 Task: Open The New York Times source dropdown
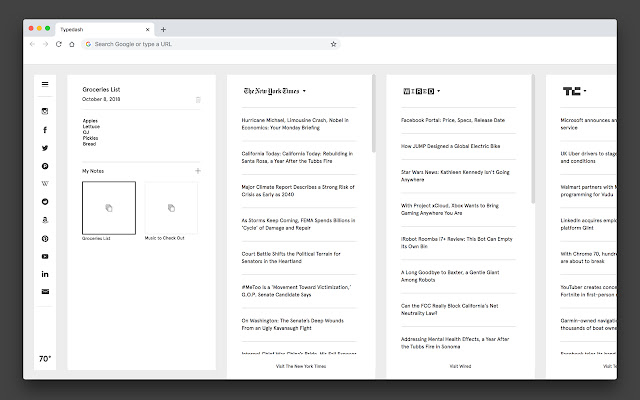point(274,91)
